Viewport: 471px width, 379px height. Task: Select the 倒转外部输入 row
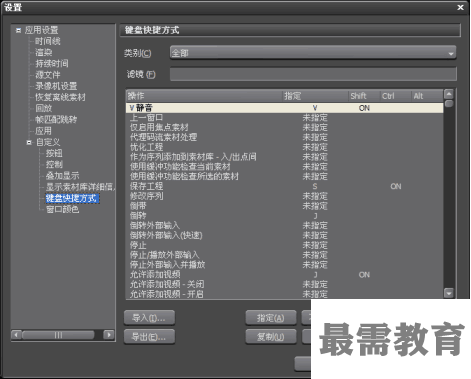[x=285, y=226]
